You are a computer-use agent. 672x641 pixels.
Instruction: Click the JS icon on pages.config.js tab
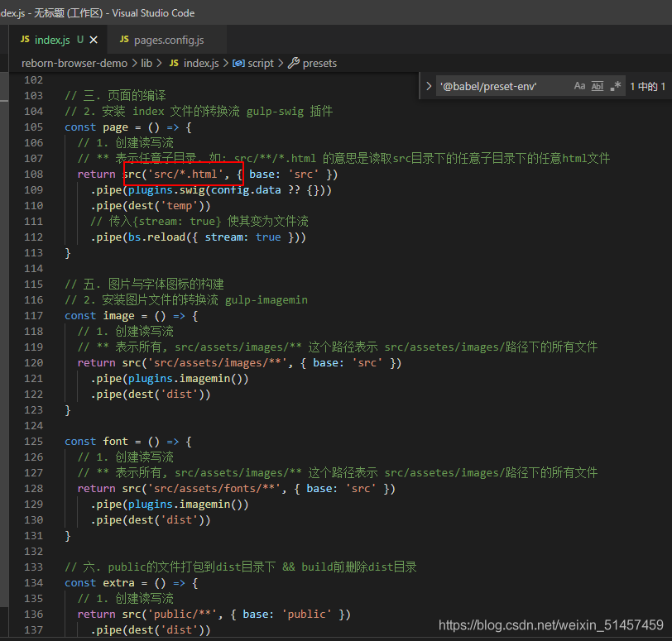point(124,40)
